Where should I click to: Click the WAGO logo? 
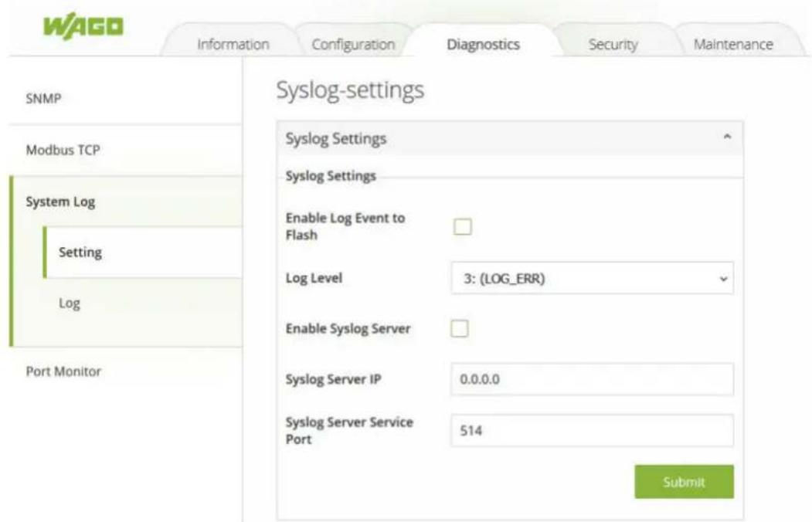(83, 25)
